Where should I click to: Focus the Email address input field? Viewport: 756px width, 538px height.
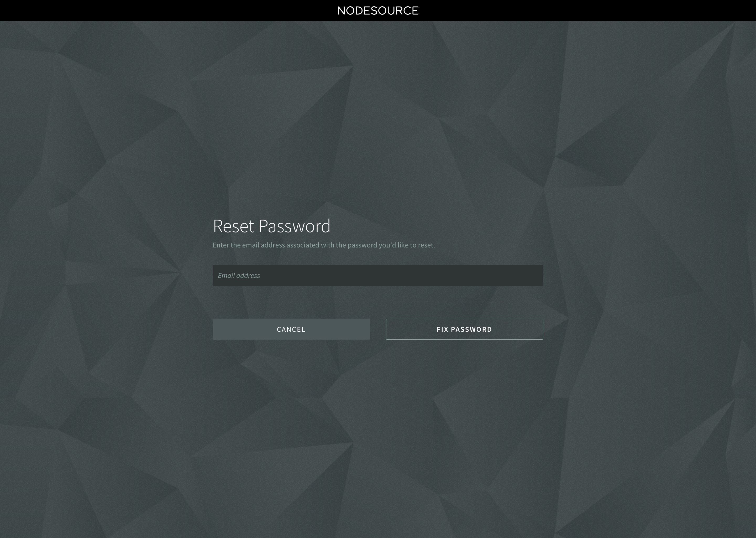pos(378,275)
